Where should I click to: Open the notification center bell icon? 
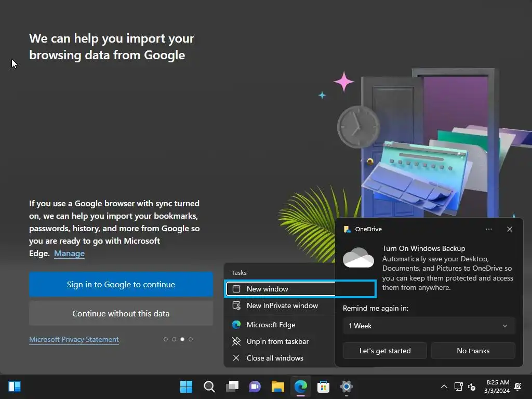pyautogui.click(x=518, y=387)
